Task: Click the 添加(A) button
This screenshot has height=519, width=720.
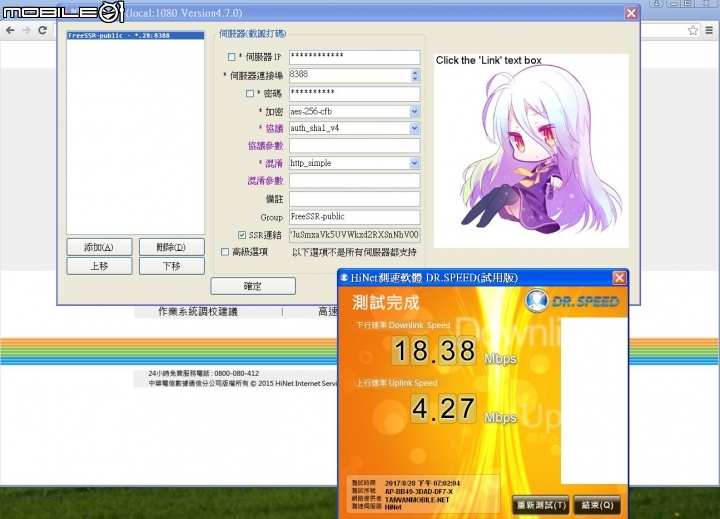Action: click(x=99, y=247)
